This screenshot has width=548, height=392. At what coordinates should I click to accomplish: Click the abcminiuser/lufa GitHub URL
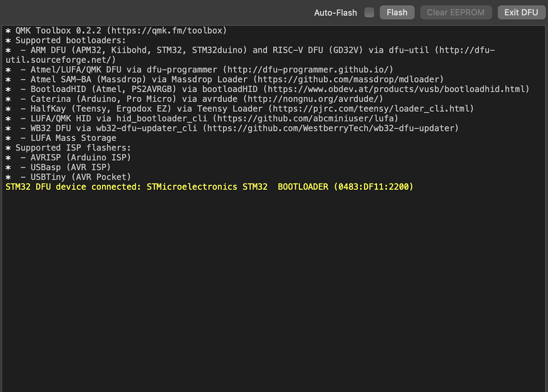point(306,119)
